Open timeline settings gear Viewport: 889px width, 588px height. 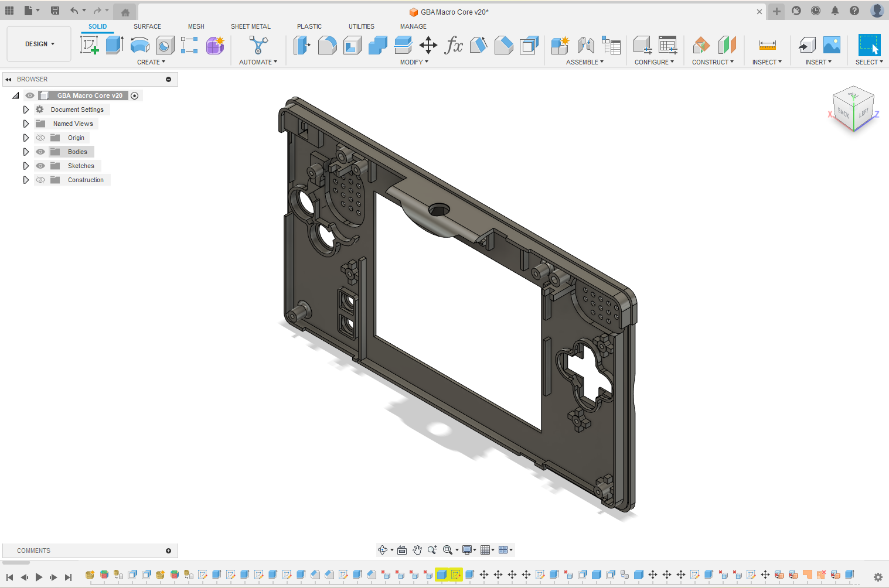(878, 577)
